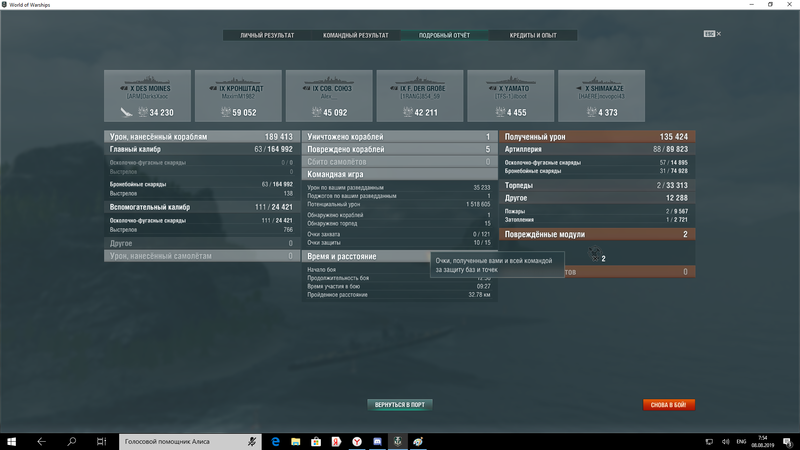Screen dimensions: 800x450
Task: Click the Повреждено кораблей row
Action: (x=399, y=149)
